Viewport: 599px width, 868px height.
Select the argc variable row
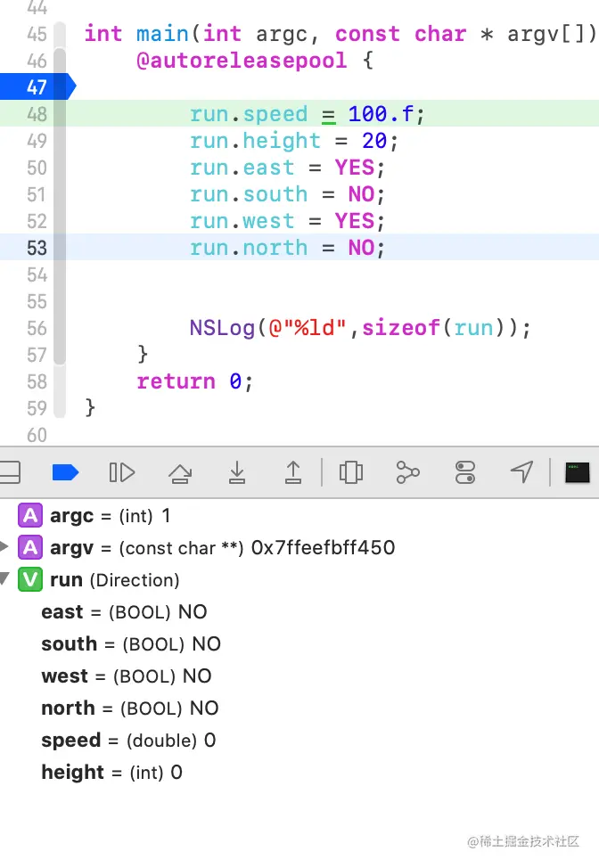pyautogui.click(x=299, y=516)
